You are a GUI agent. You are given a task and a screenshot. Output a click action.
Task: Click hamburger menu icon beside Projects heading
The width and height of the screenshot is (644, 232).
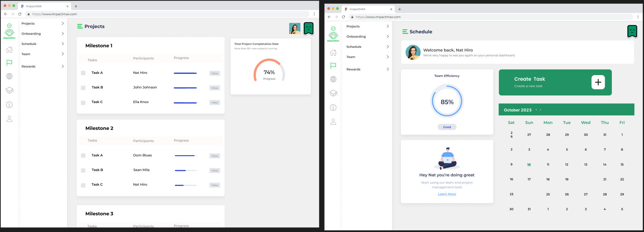(80, 26)
